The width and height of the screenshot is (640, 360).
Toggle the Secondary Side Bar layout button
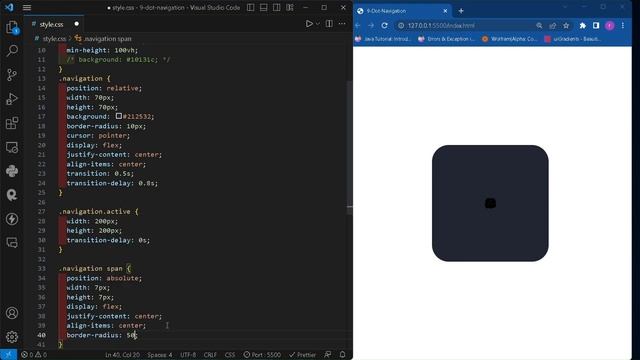[277, 7]
